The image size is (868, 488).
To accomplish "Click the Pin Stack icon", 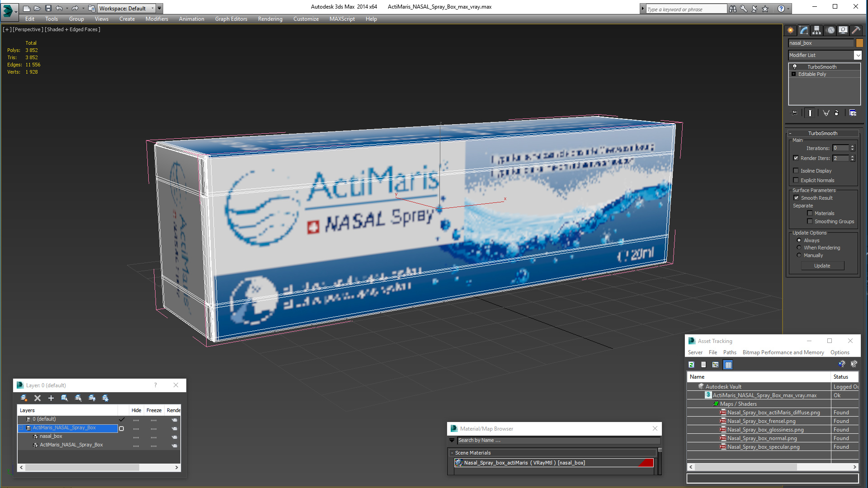I will (794, 113).
